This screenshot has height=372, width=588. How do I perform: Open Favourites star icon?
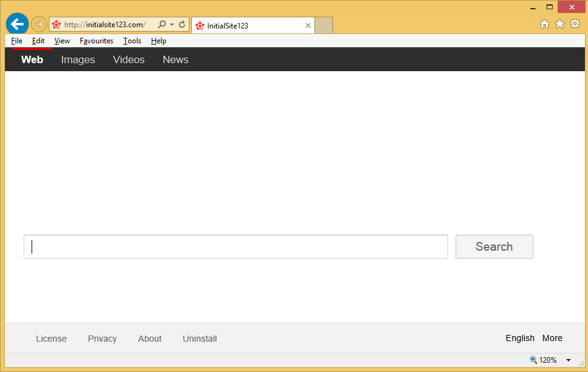[560, 24]
